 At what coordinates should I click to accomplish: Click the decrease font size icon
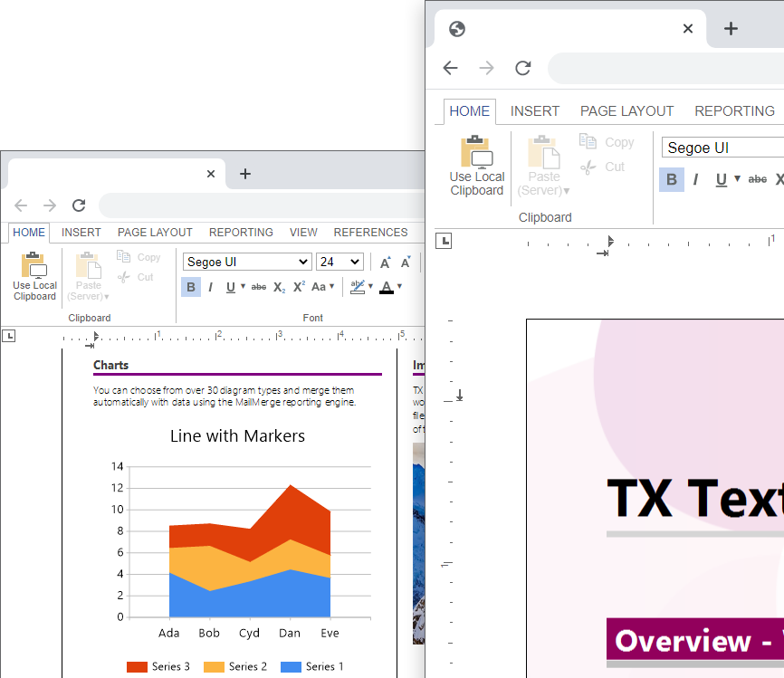(406, 263)
